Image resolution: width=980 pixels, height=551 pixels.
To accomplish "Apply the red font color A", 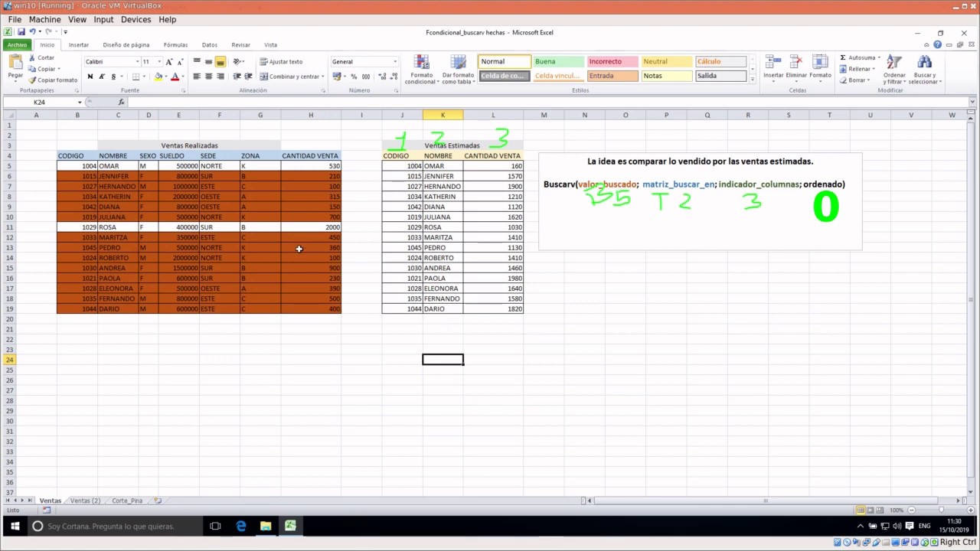I will click(175, 77).
